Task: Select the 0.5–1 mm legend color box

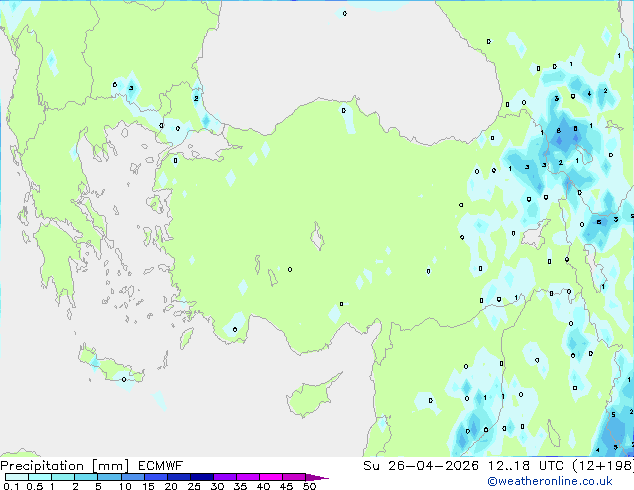Action: point(40,477)
